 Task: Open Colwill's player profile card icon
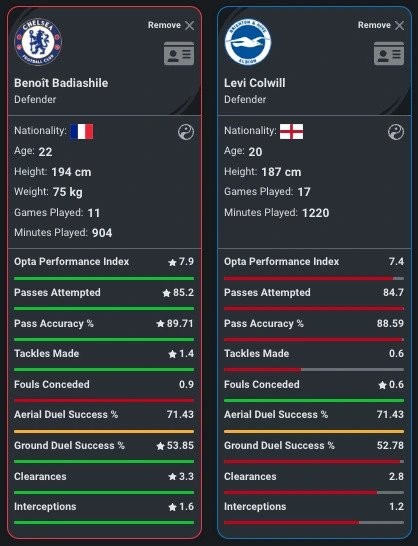pyautogui.click(x=389, y=54)
